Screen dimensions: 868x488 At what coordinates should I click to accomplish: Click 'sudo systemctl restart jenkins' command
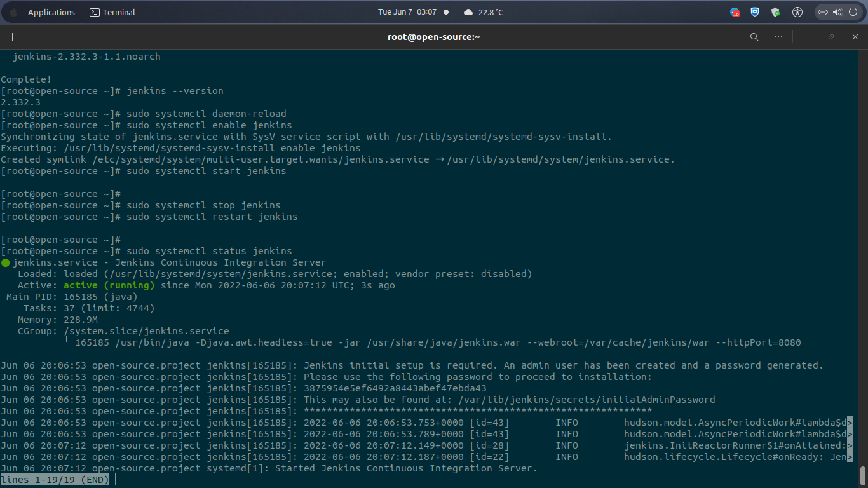(212, 217)
